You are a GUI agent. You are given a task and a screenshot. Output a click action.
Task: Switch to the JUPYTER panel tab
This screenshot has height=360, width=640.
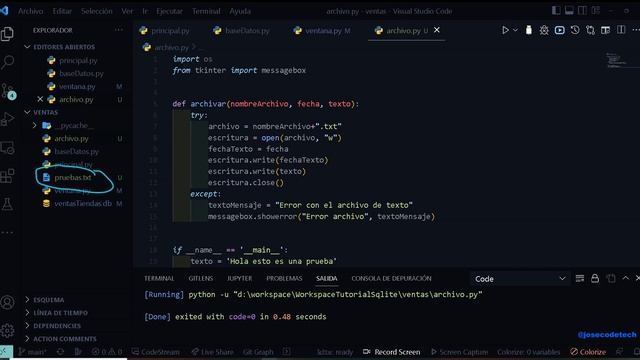point(239,278)
